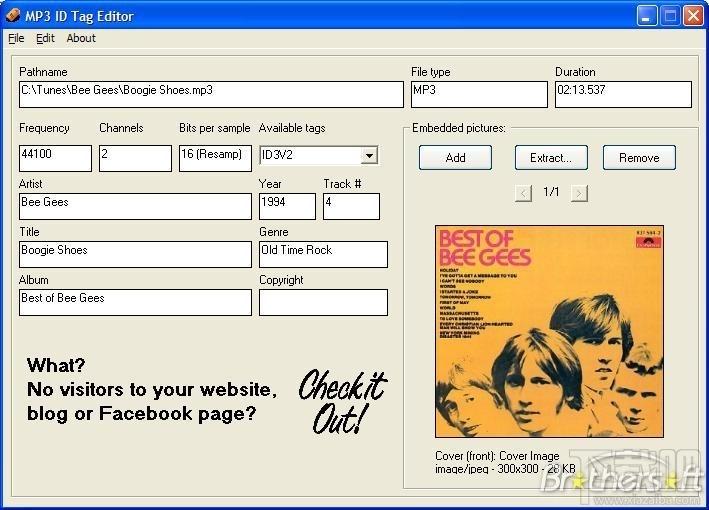
Task: Remove the embedded picture
Action: coord(639,158)
